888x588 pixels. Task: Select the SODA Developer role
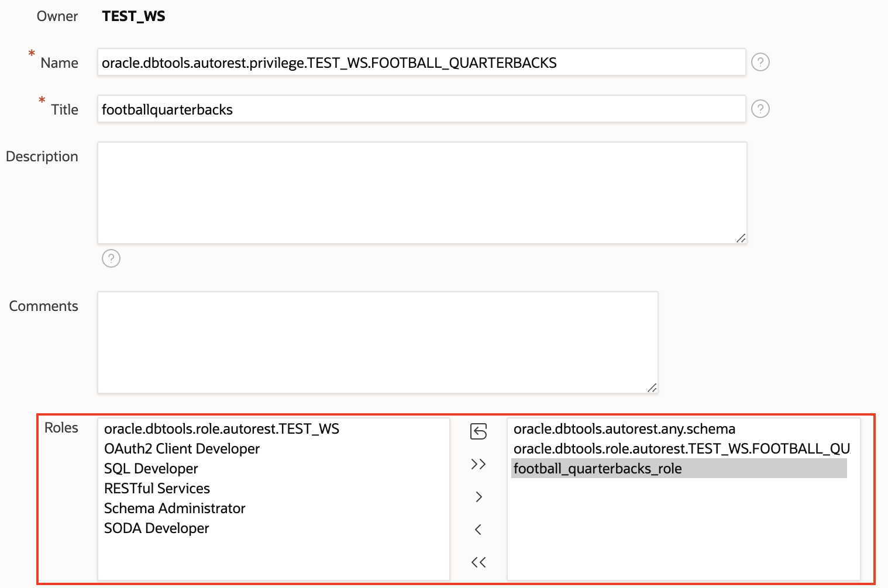(156, 528)
